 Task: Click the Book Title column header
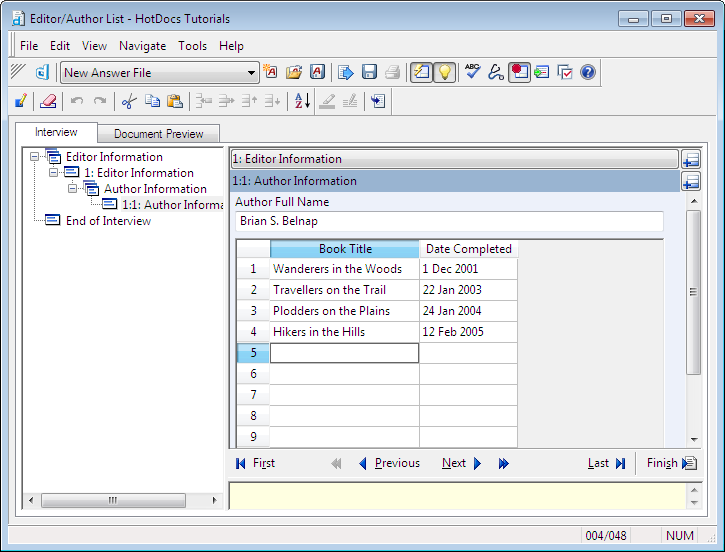pyautogui.click(x=345, y=249)
